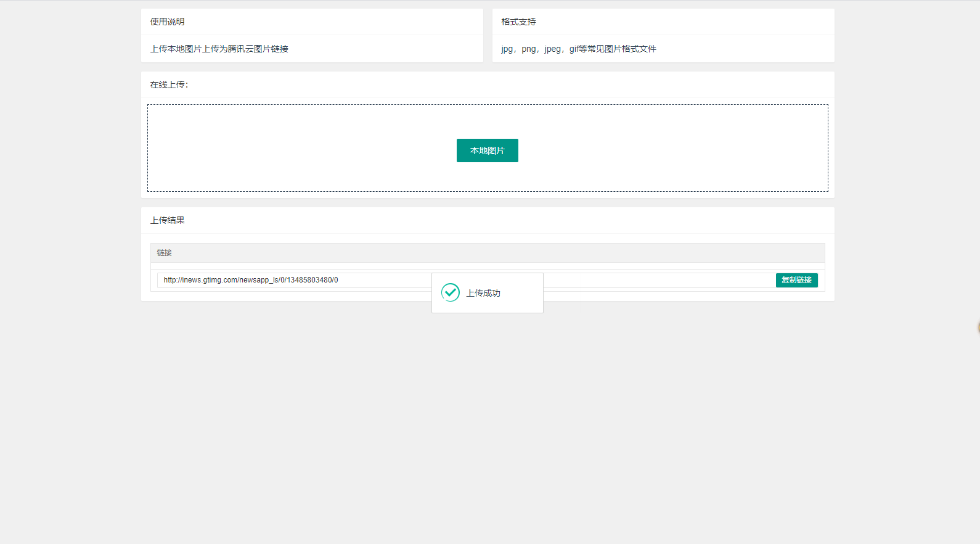Select the 在线上传 section label
The height and width of the screenshot is (544, 980).
pos(169,84)
